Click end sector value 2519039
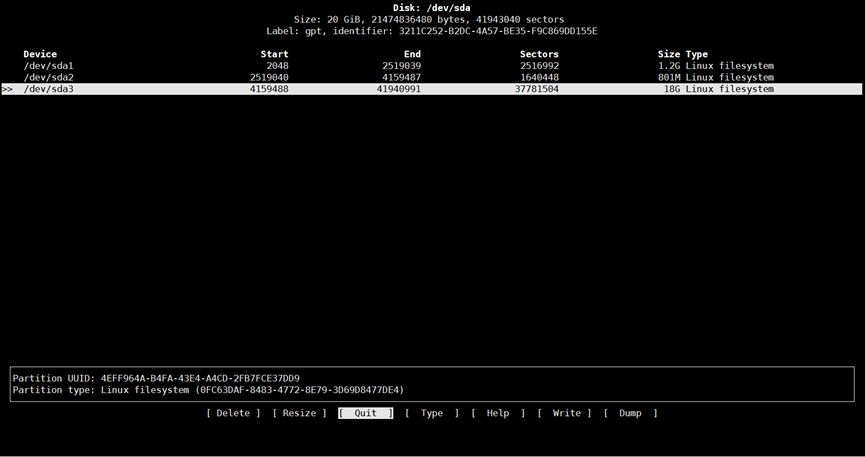Screen dimensions: 865x457 point(401,66)
